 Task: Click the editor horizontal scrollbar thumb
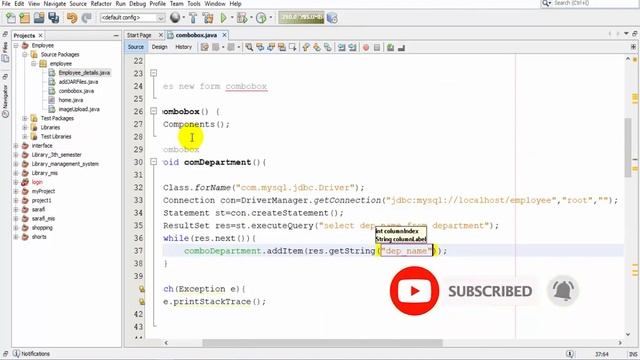(322, 343)
